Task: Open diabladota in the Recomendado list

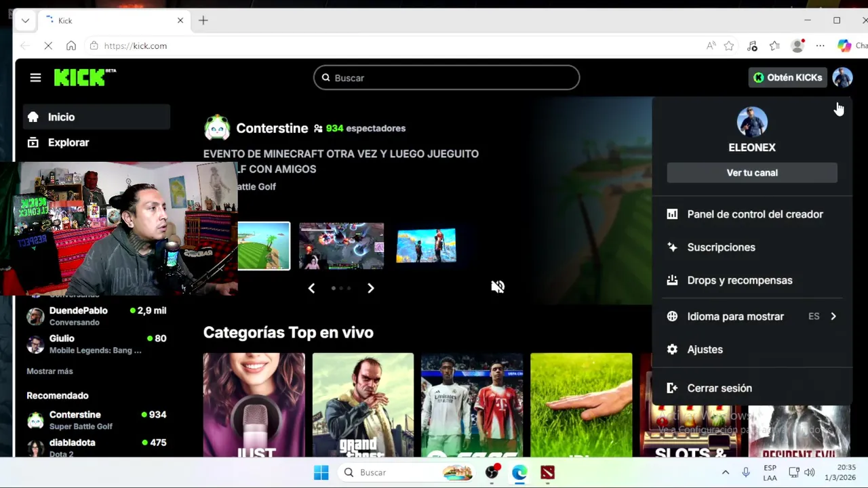Action: pyautogui.click(x=96, y=447)
